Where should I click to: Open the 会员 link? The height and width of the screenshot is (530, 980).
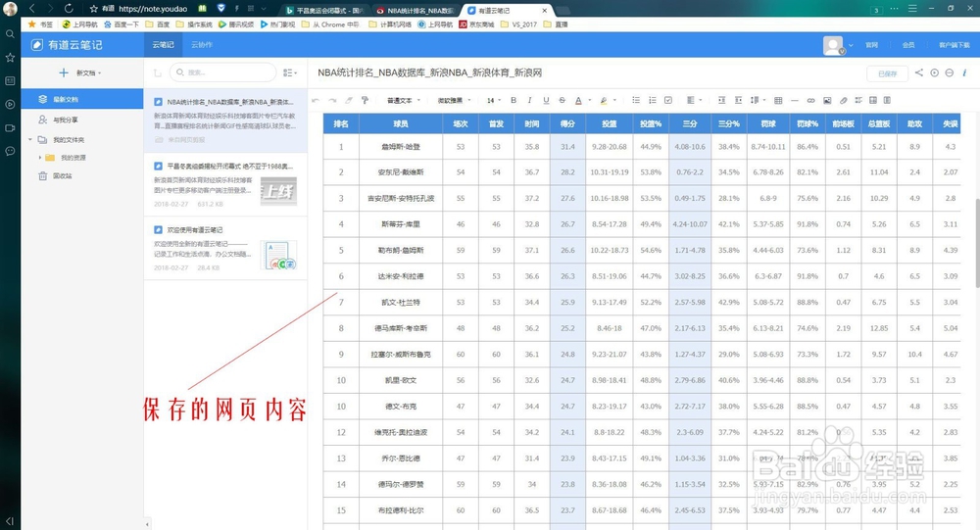coord(908,45)
